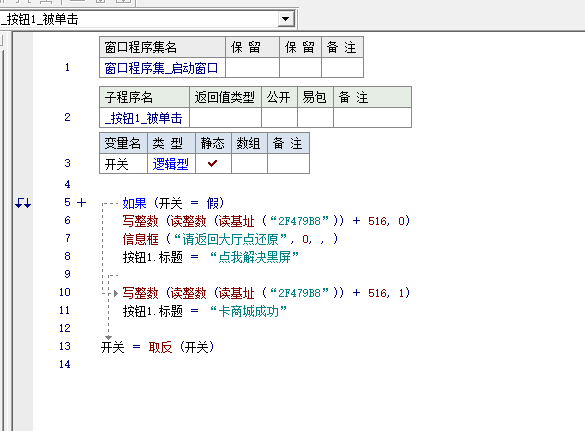Click the branch arrow marker at line 10
Viewport: 585px width, 431px height.
pos(116,293)
